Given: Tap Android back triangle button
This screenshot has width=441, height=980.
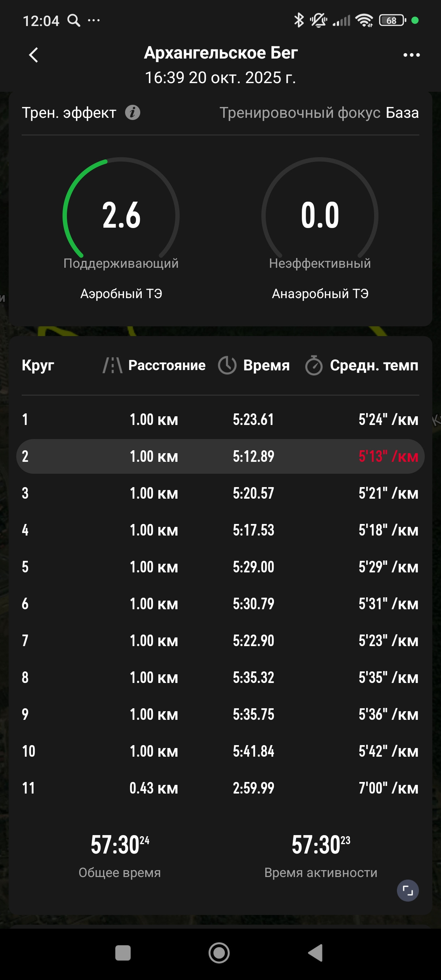Looking at the screenshot, I should pos(316,953).
